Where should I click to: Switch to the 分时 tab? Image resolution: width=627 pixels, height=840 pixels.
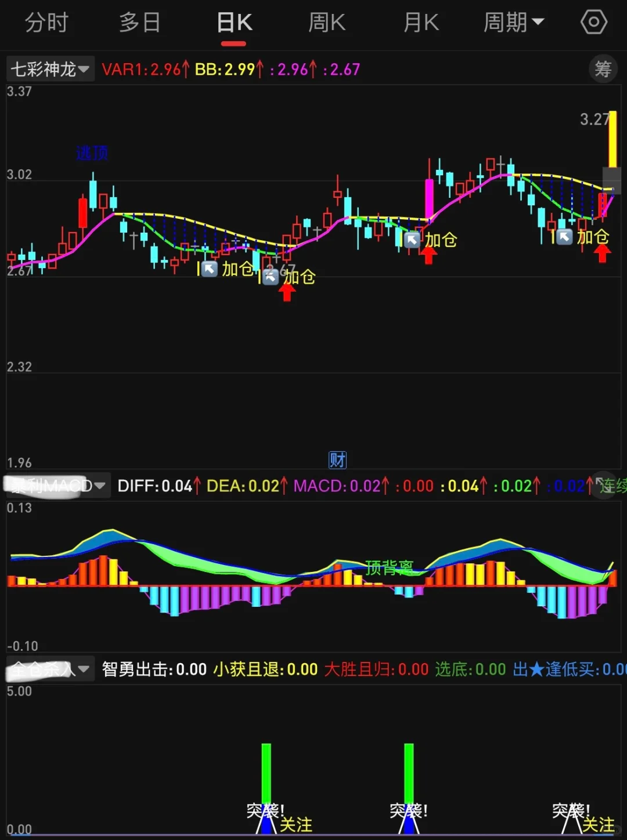pyautogui.click(x=46, y=23)
